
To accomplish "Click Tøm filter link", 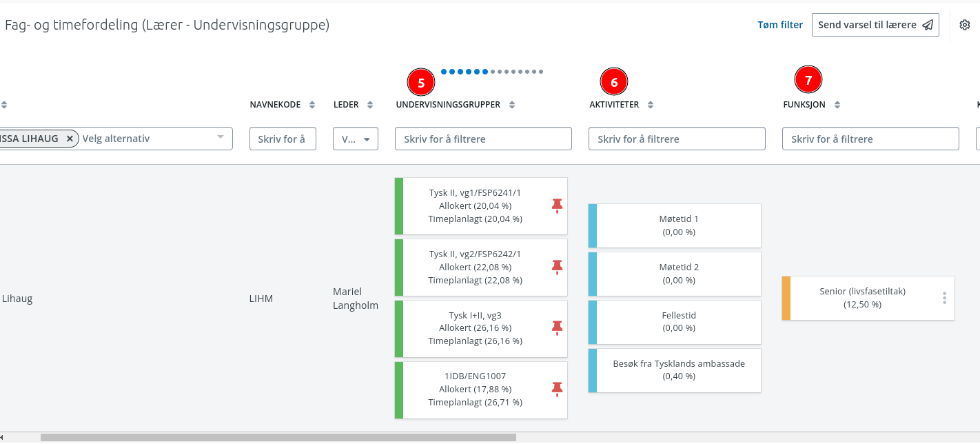I will 780,25.
